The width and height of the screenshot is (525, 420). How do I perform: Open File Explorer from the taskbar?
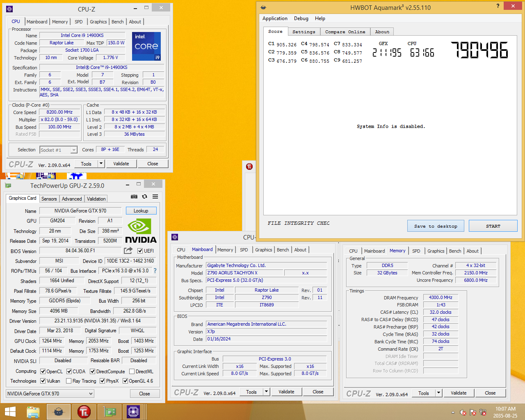33,412
